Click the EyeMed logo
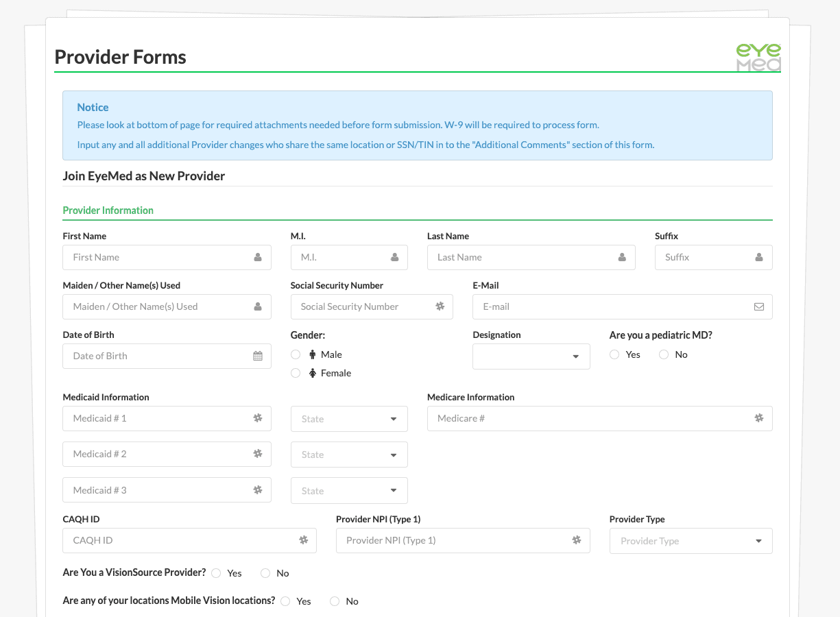840x617 pixels. click(x=758, y=57)
